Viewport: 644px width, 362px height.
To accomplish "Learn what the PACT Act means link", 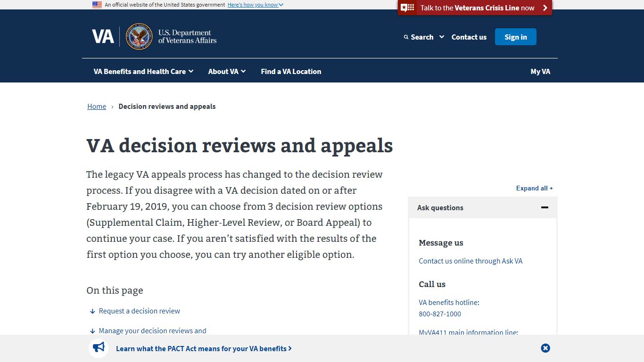I will (204, 349).
